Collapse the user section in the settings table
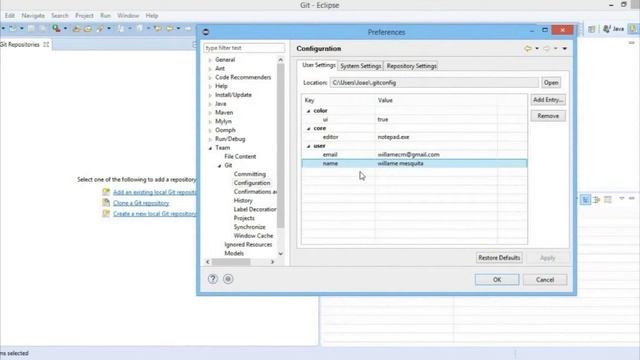The image size is (640, 360). pyautogui.click(x=309, y=146)
